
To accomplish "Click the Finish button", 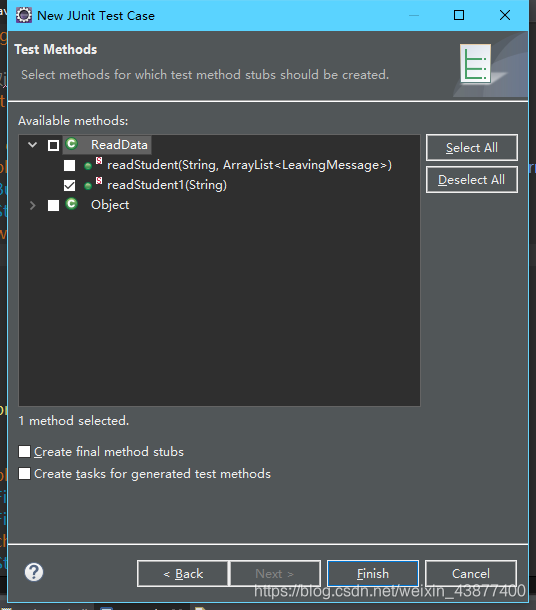I will coord(373,573).
